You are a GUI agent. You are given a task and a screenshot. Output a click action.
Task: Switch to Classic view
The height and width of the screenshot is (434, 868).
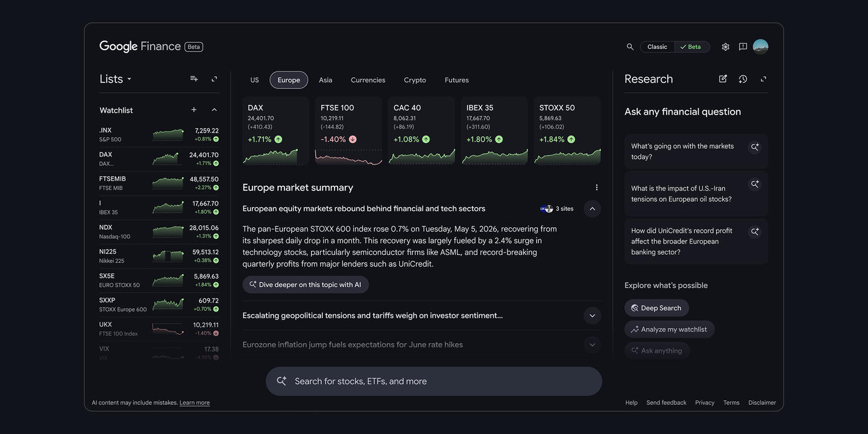657,47
